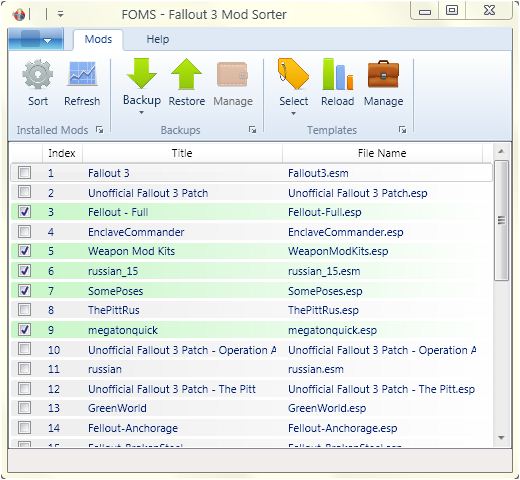This screenshot has width=520, height=480.
Task: Select the WeaponModKits.esp file name
Action: point(338,251)
